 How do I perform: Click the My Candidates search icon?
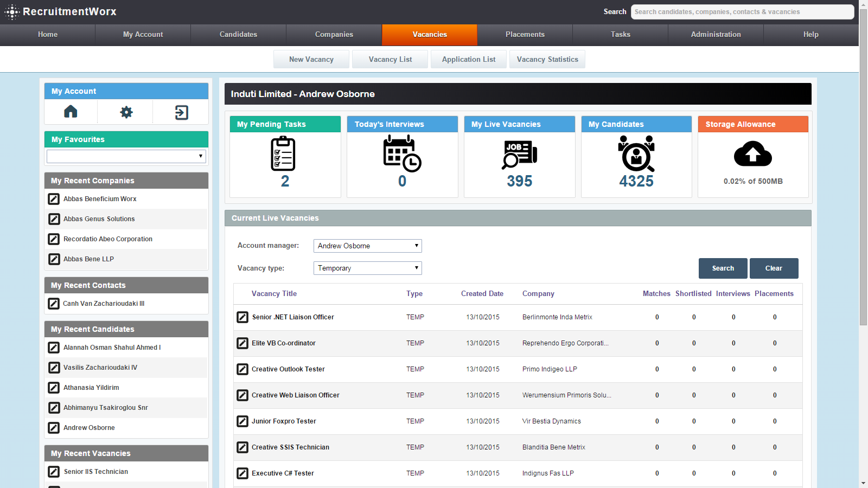click(636, 154)
